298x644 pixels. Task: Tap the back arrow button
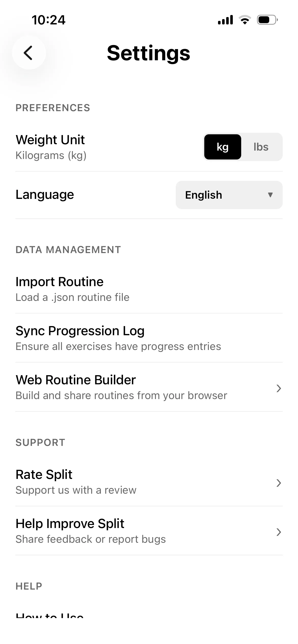[x=29, y=53]
